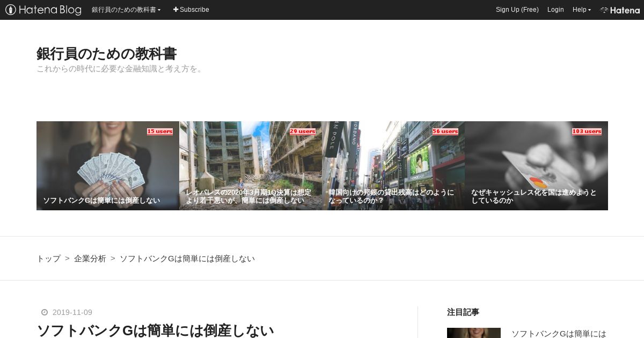Click the Hatena Blog logo
Viewport: 644px width, 338px height.
(x=43, y=10)
